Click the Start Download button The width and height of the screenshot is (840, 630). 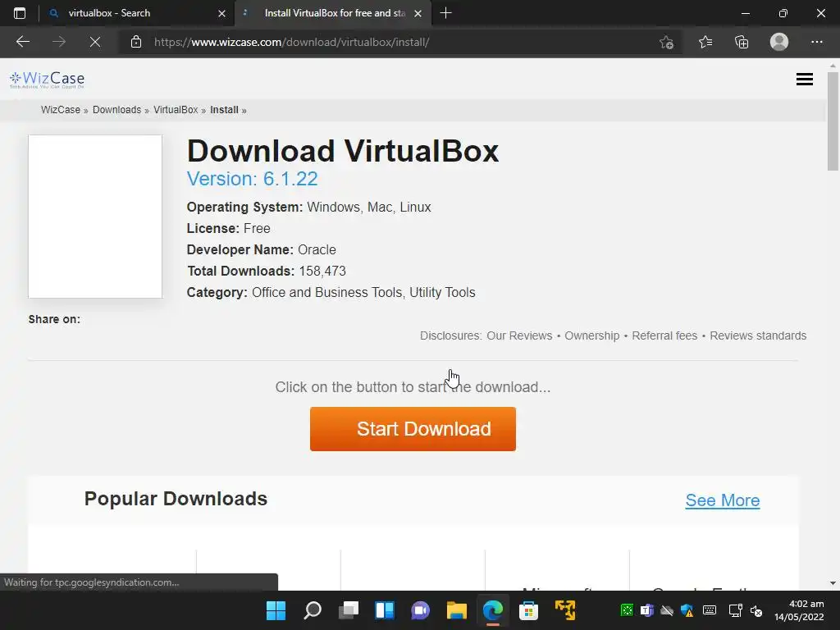click(x=413, y=428)
